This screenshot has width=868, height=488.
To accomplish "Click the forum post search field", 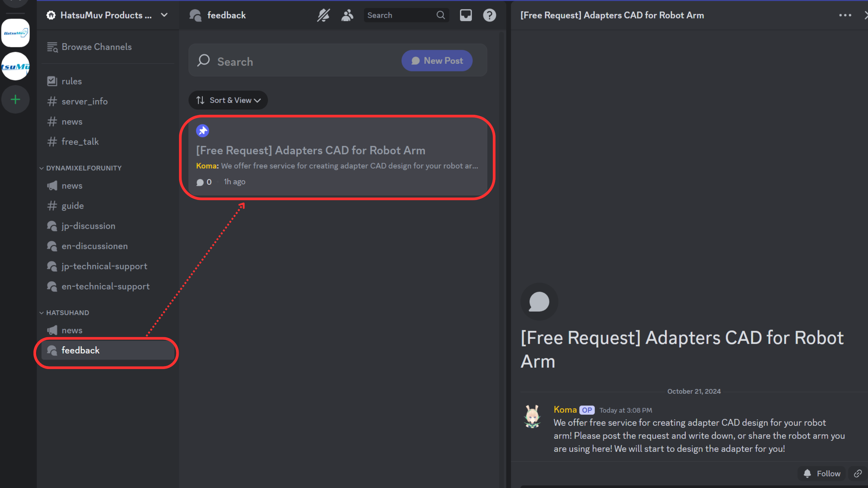I will pyautogui.click(x=295, y=61).
